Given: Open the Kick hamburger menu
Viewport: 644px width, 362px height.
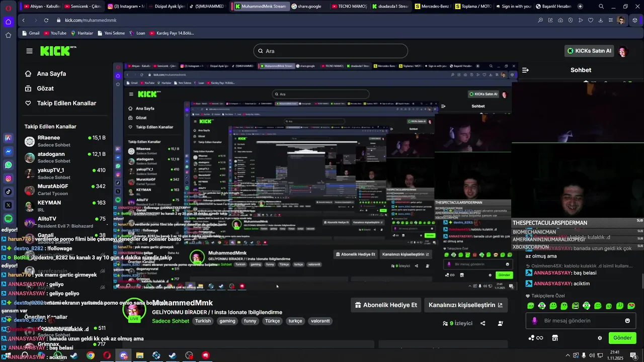Looking at the screenshot, I should pyautogui.click(x=29, y=51).
